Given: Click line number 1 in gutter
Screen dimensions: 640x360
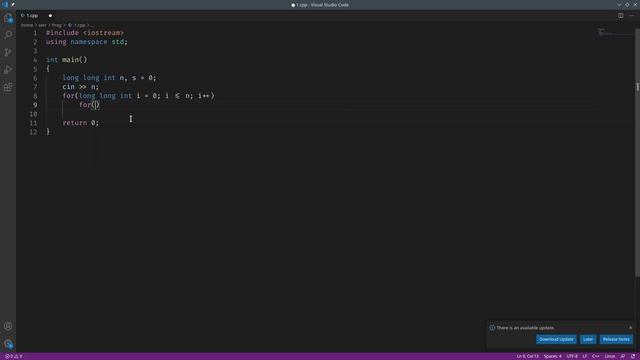Looking at the screenshot, I should [35, 33].
